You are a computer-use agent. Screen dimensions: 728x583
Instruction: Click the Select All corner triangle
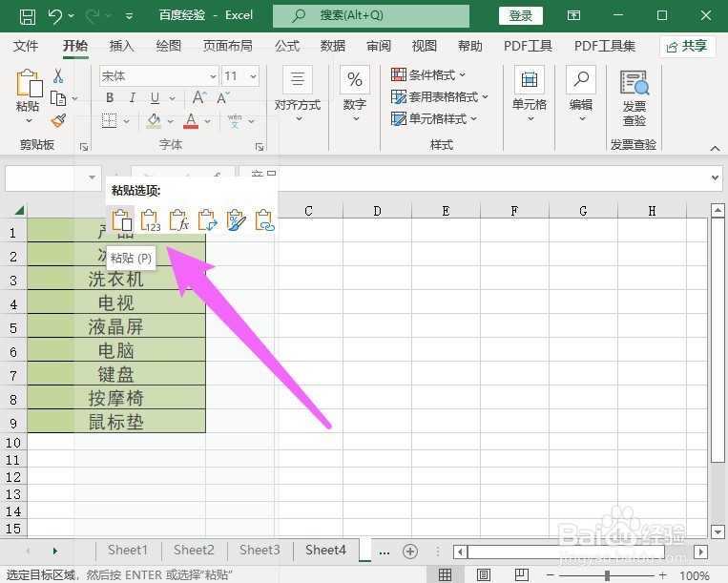pyautogui.click(x=18, y=210)
